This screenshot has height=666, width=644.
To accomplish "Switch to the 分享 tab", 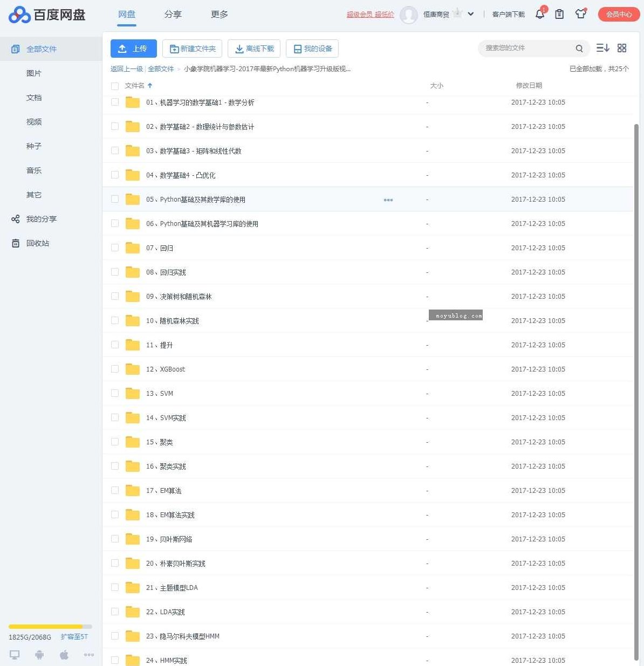I will pyautogui.click(x=173, y=15).
